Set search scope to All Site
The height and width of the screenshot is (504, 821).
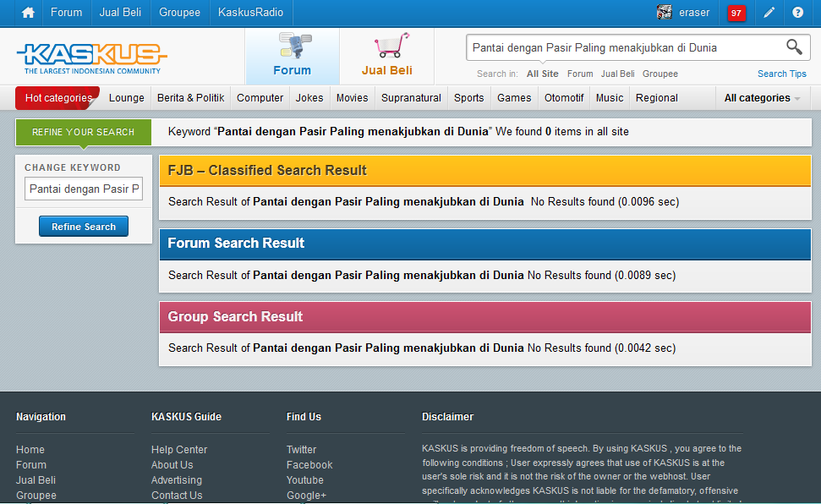543,74
